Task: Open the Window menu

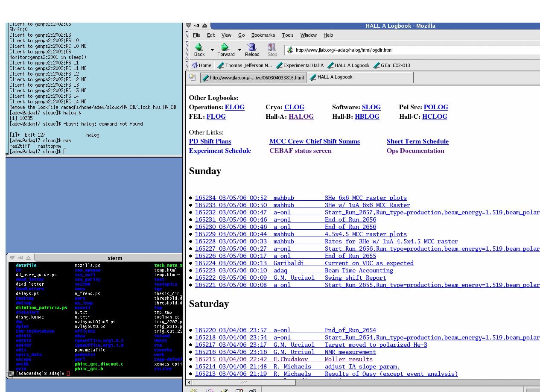Action: [x=308, y=35]
